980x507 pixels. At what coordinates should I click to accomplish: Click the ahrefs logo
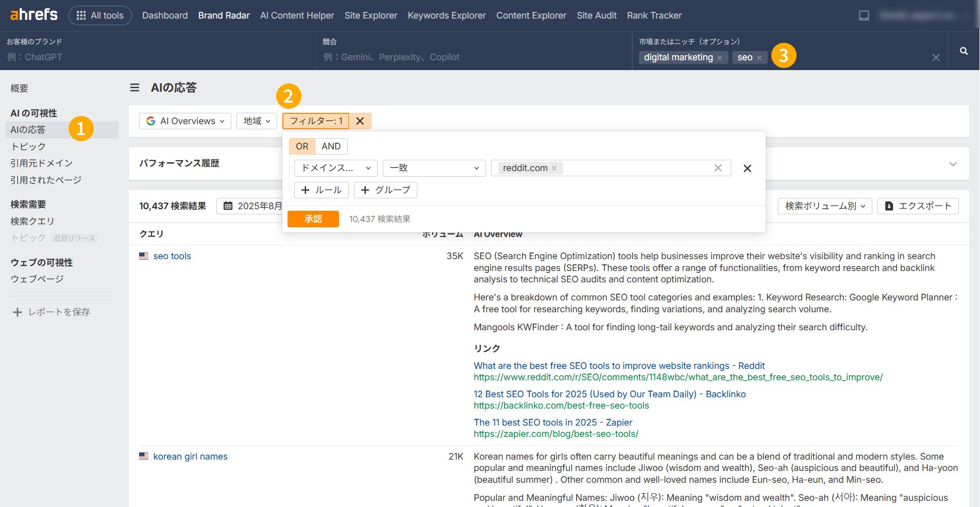[32, 15]
